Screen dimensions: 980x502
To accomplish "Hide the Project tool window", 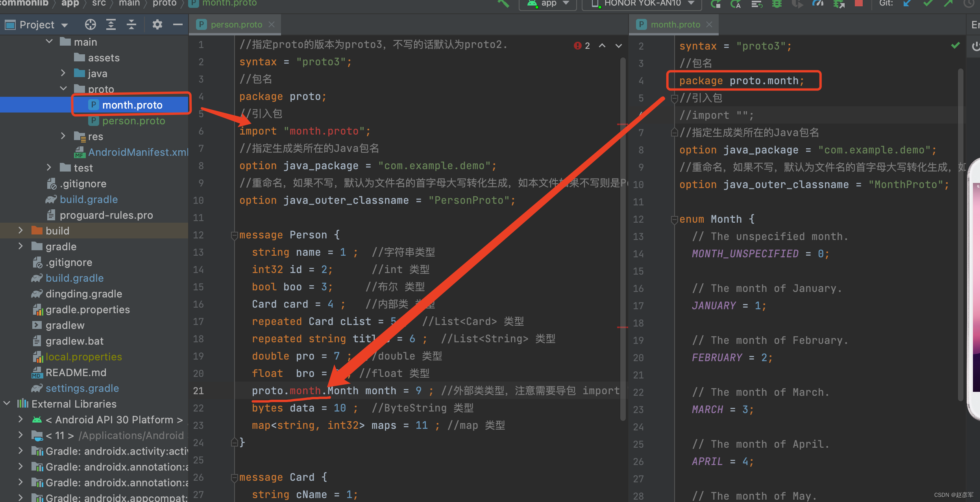I will (178, 25).
